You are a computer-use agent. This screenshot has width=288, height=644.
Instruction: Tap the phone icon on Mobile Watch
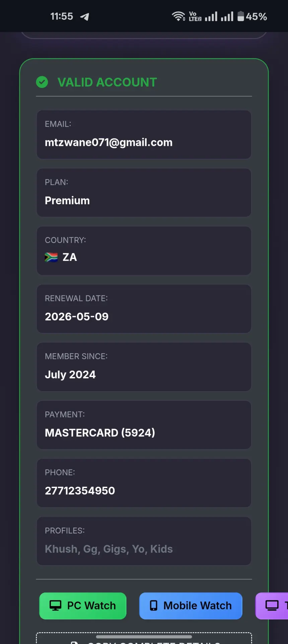click(x=154, y=605)
